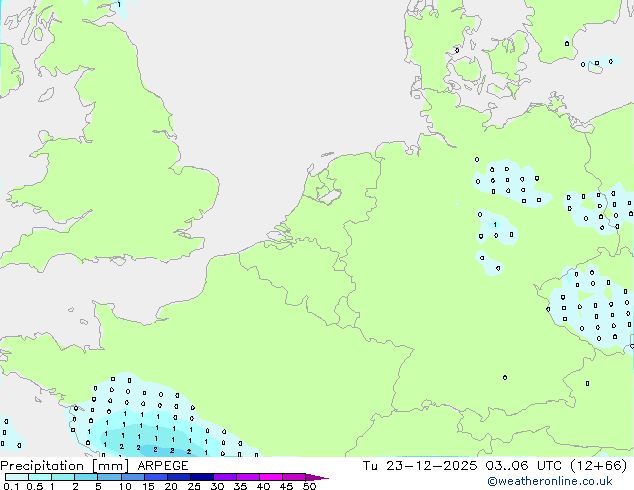
Task: Click the 0.5–1 mm legend color swatch
Action: pos(40,477)
